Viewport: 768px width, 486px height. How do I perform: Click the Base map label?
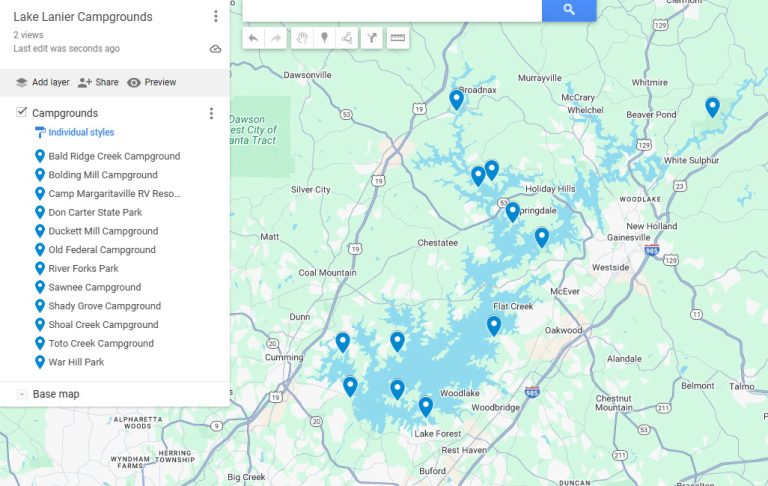point(56,394)
